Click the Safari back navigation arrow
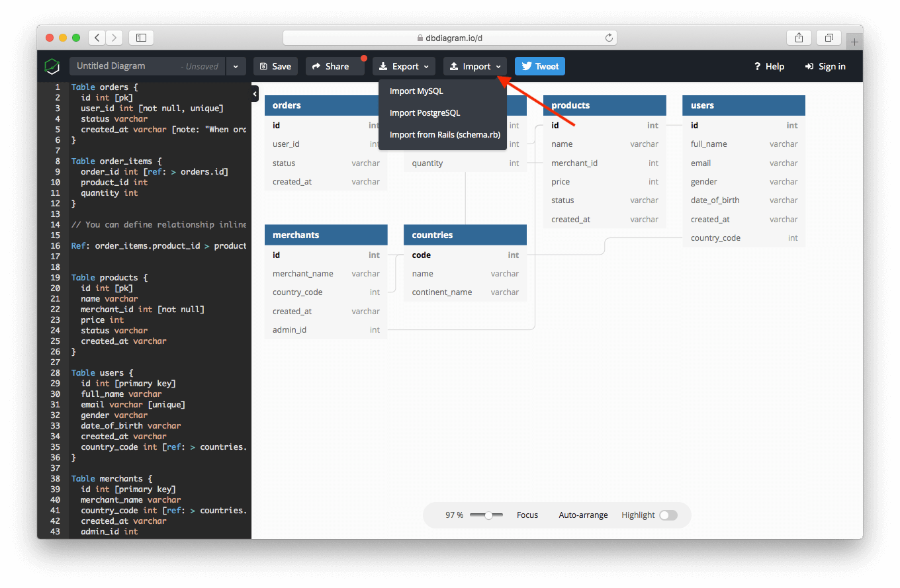The image size is (900, 588). 97,38
